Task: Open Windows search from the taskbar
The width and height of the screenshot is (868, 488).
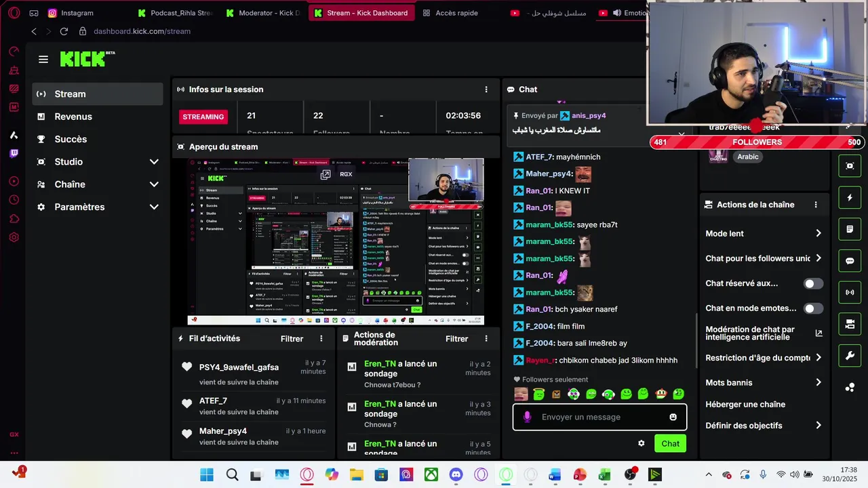Action: [x=232, y=474]
